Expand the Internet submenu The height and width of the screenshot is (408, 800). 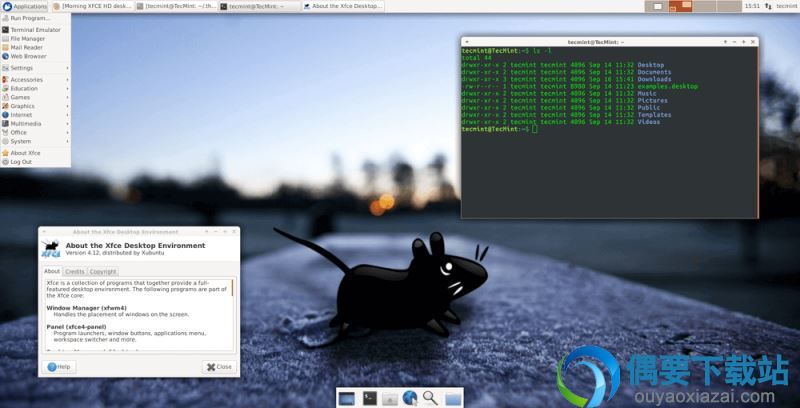click(x=35, y=115)
